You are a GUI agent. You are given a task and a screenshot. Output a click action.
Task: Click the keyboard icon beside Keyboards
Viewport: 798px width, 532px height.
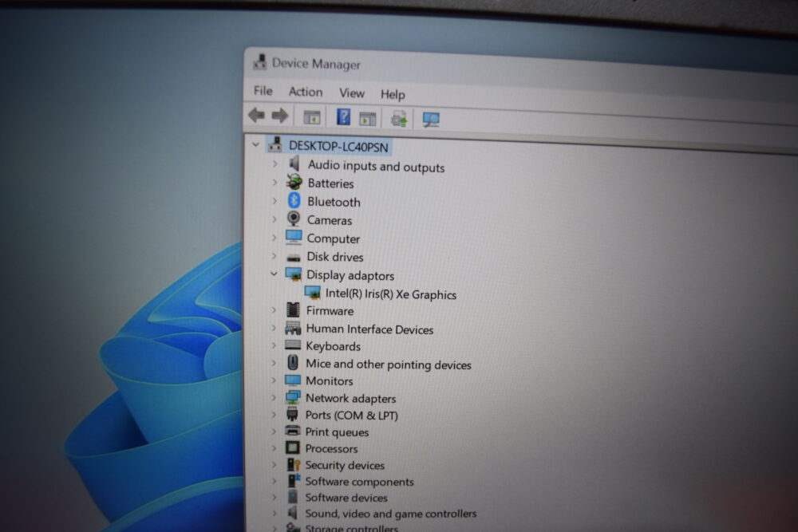click(293, 345)
